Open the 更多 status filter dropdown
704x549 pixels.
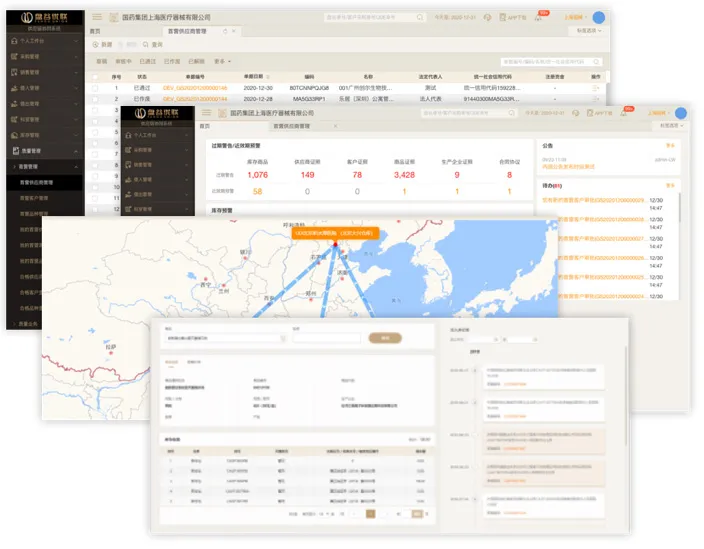(222, 61)
